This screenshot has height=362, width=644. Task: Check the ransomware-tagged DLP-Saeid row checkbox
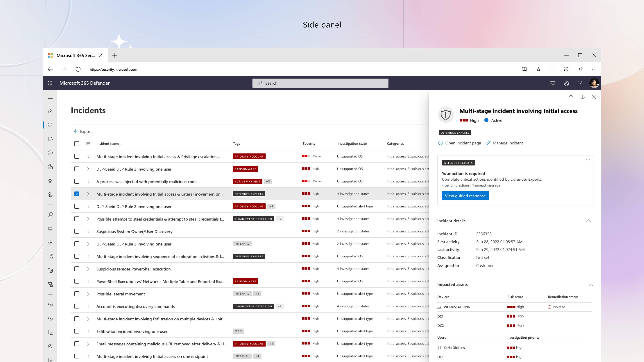click(77, 169)
